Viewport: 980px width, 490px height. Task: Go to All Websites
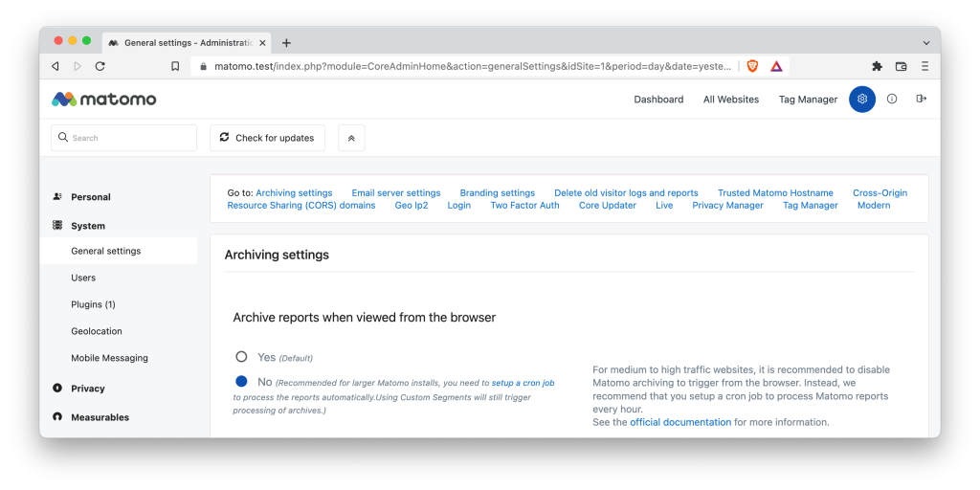point(730,100)
